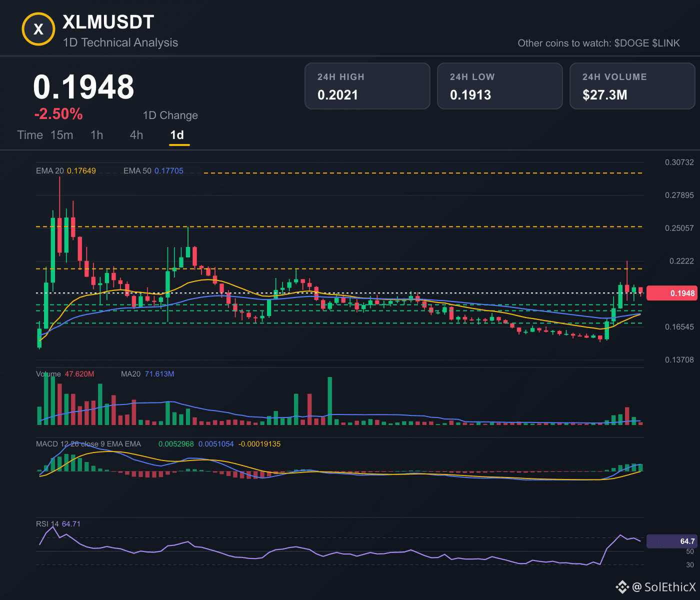Click the 0.2222 price axis label
The image size is (700, 600).
pos(682,261)
